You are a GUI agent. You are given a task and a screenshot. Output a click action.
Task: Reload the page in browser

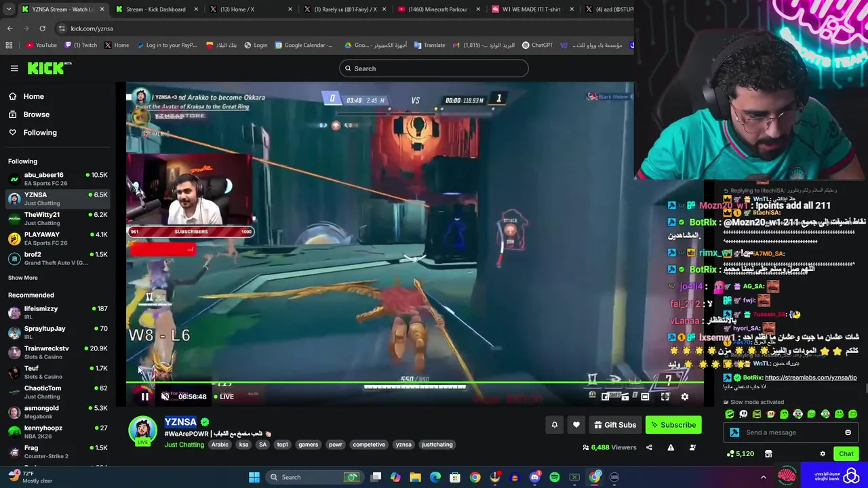pos(42,28)
